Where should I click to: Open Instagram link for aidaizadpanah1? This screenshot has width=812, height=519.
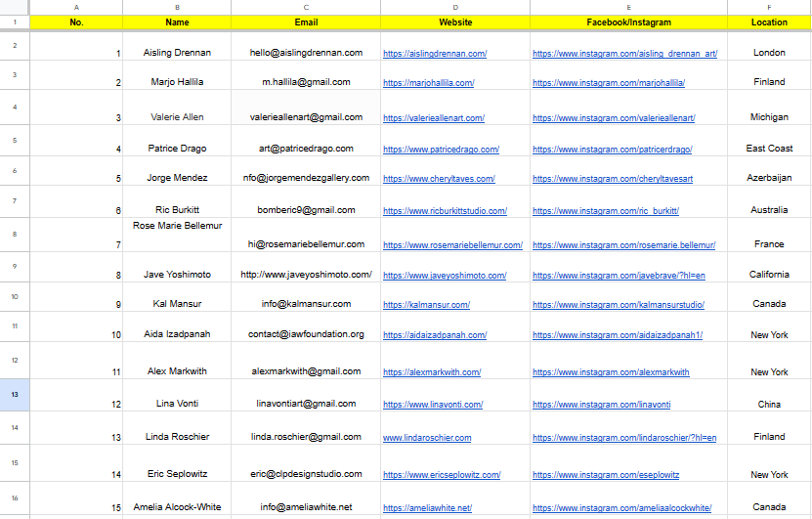[x=618, y=335]
